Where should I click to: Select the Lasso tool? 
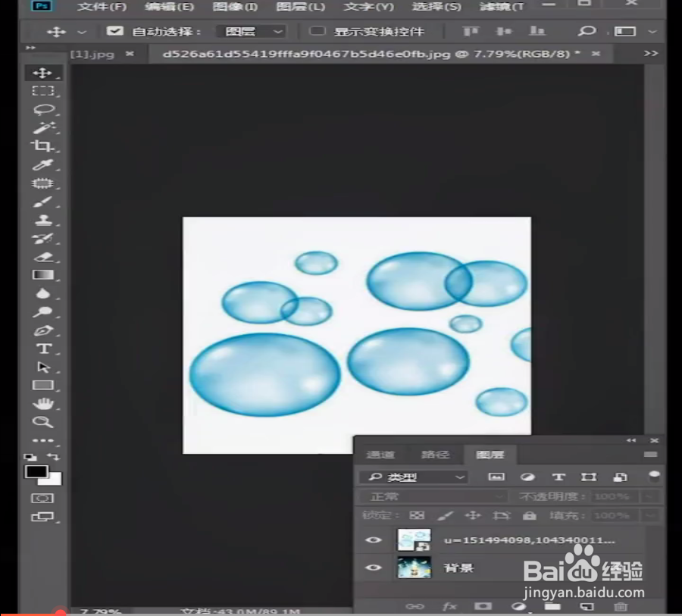(x=42, y=109)
